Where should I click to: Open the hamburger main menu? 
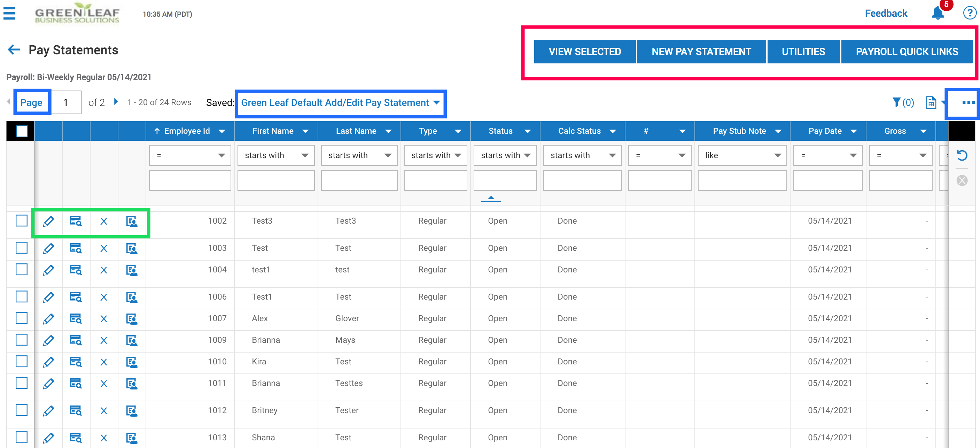point(9,14)
